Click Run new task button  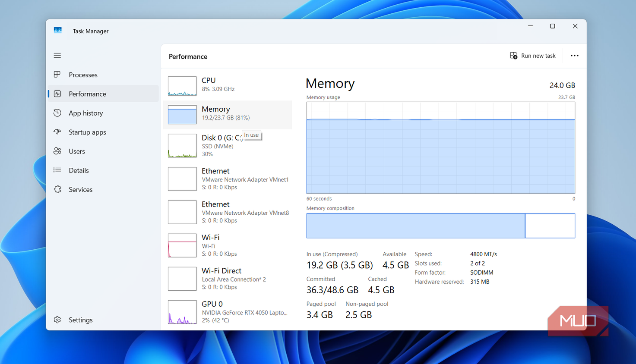[x=533, y=56]
